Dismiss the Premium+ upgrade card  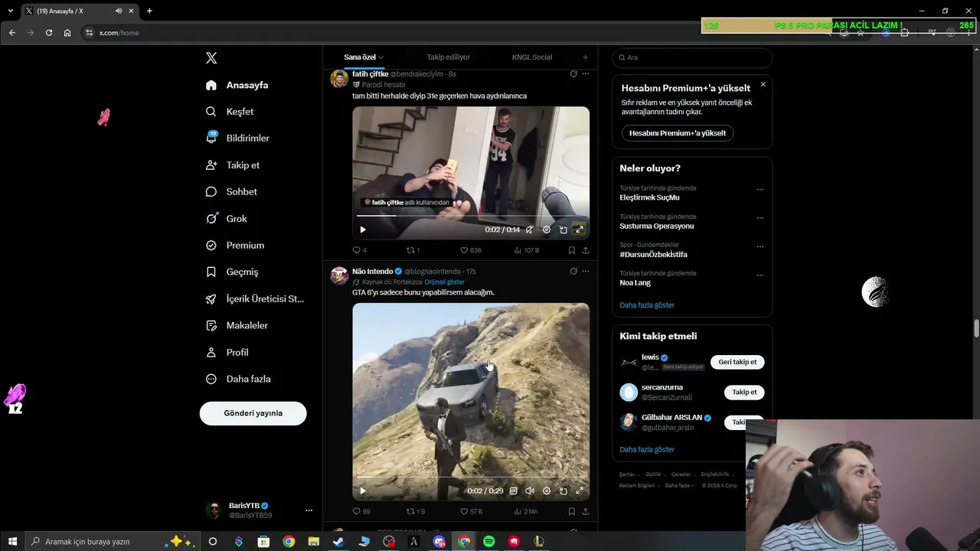pyautogui.click(x=763, y=84)
